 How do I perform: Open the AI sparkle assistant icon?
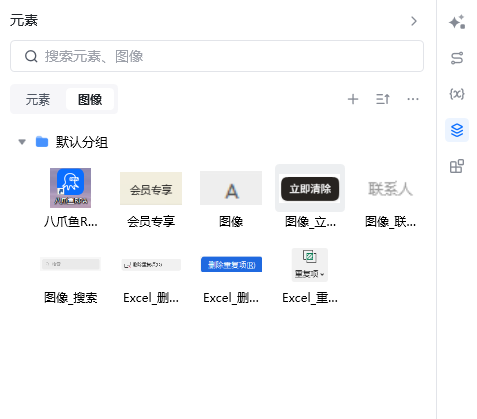[457, 22]
